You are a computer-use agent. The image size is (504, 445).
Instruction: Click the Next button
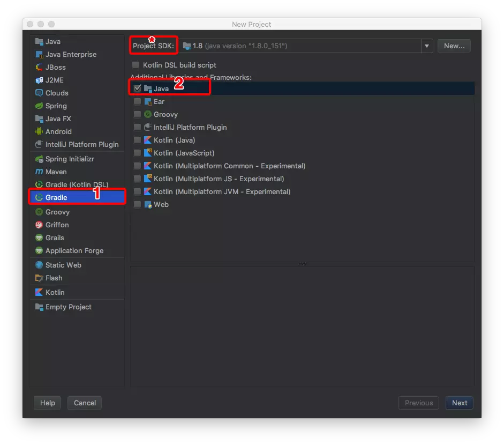460,403
